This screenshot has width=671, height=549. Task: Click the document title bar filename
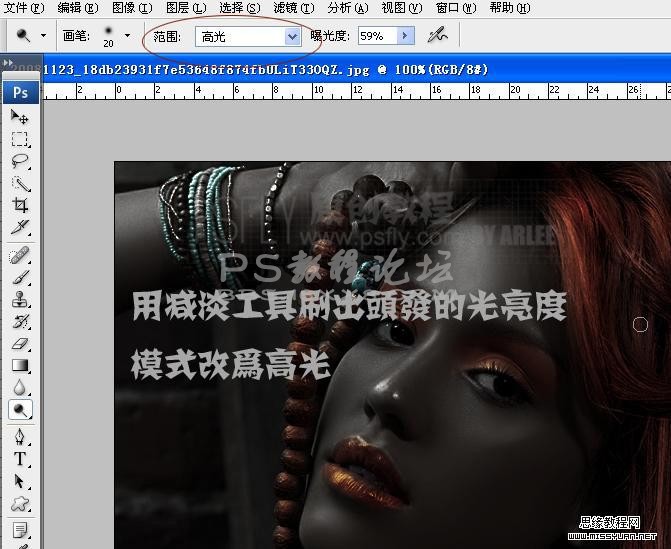pyautogui.click(x=265, y=69)
